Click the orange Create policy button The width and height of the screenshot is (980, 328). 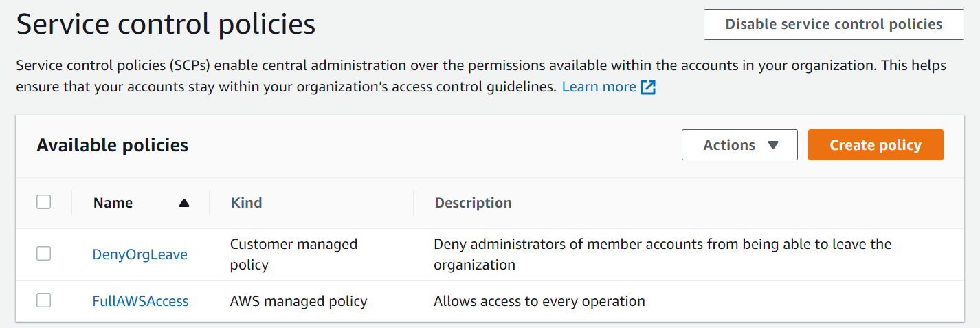(876, 145)
